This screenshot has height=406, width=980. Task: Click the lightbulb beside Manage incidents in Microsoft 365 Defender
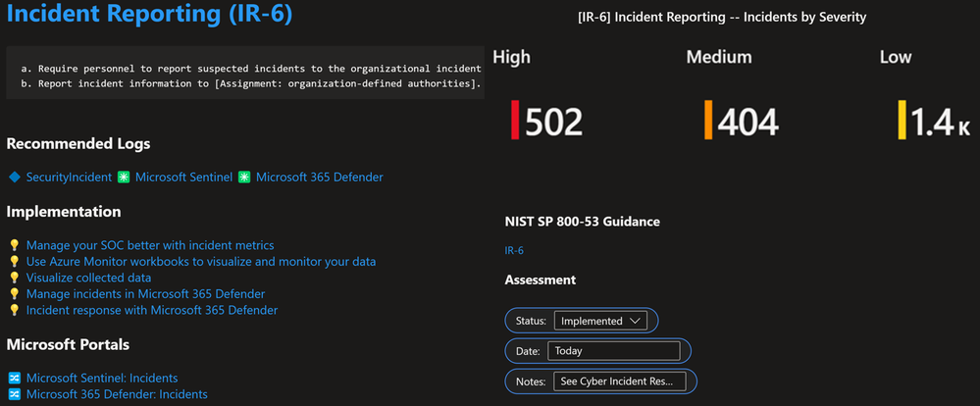tap(15, 294)
